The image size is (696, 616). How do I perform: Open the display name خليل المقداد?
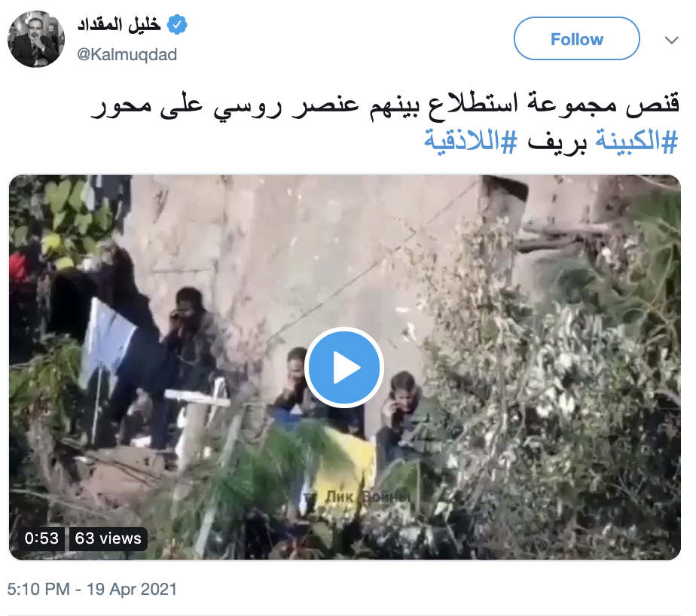click(x=119, y=24)
